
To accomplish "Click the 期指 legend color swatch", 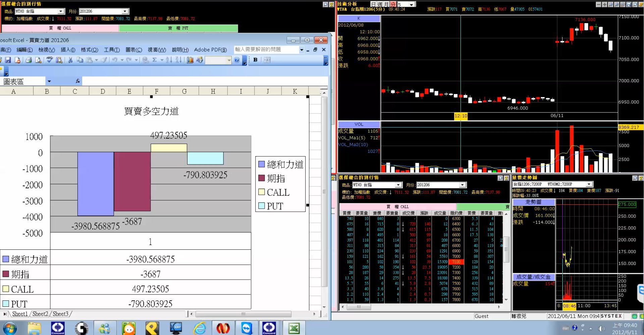I will [x=262, y=178].
